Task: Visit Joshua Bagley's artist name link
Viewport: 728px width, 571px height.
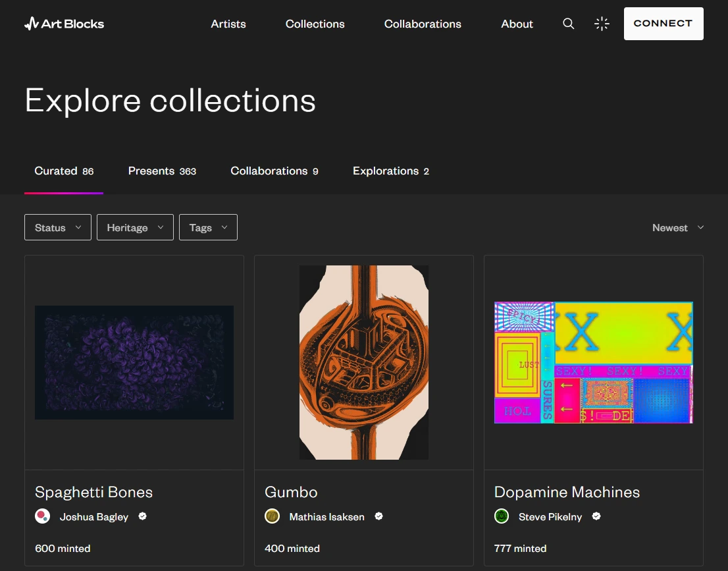Action: click(93, 516)
